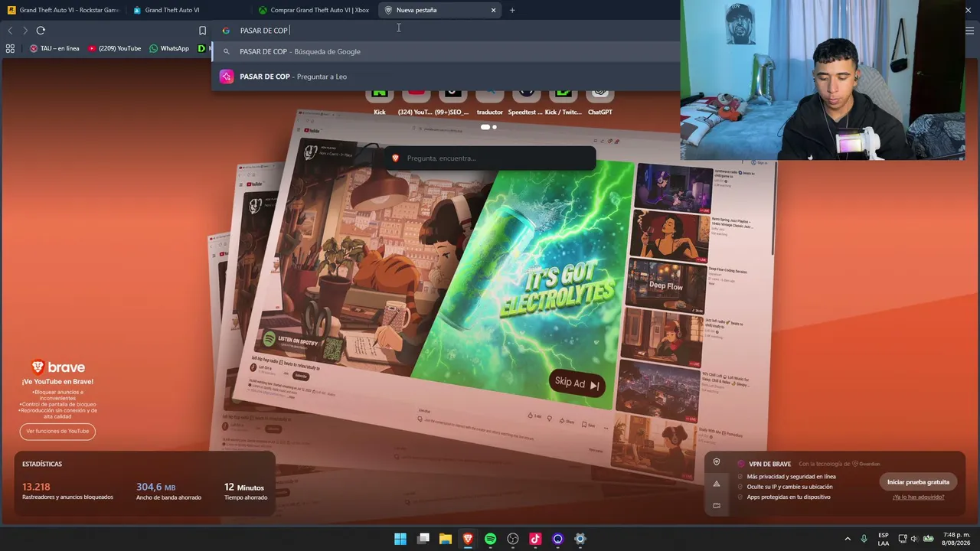Open the (99+) SEO shortcut tile

pos(452,101)
